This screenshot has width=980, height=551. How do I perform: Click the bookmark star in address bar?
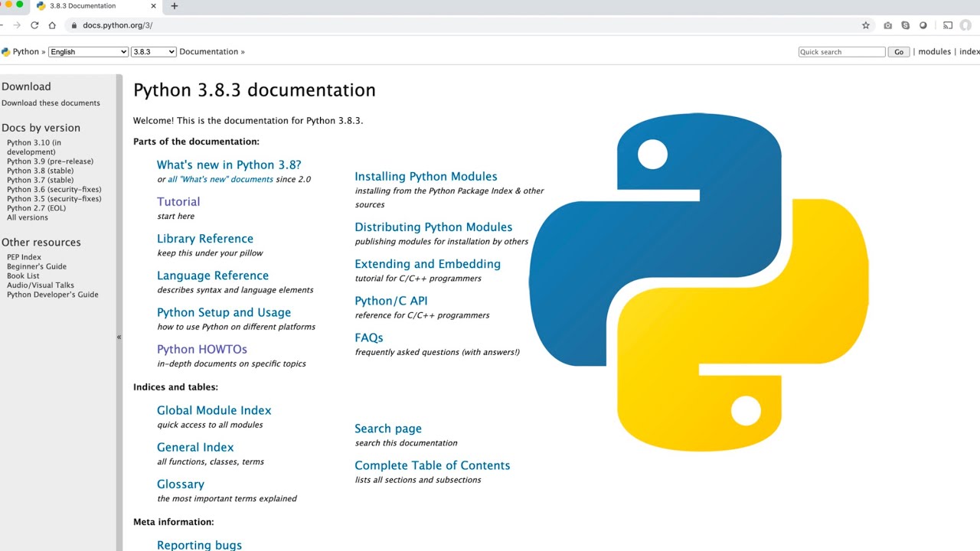pos(866,25)
